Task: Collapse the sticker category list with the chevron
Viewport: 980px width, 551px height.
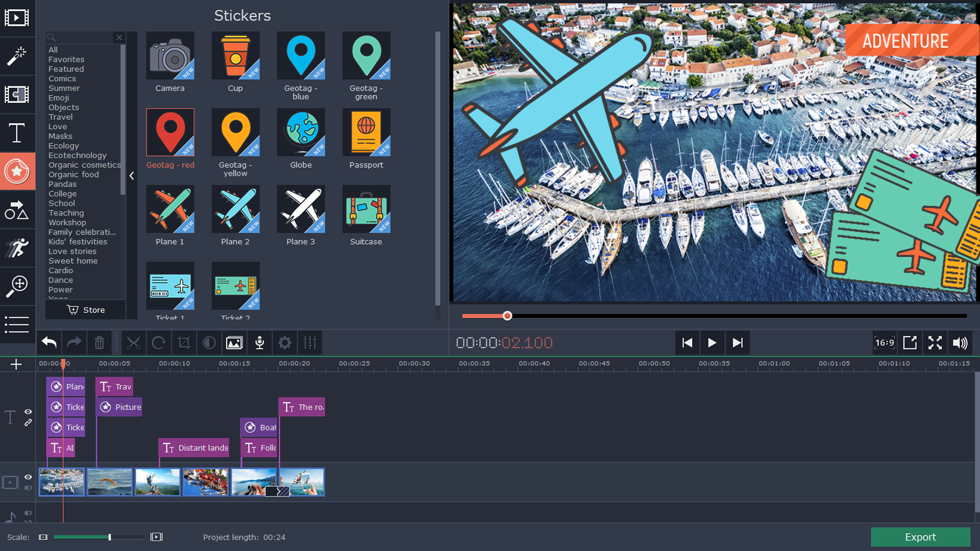Action: point(132,176)
